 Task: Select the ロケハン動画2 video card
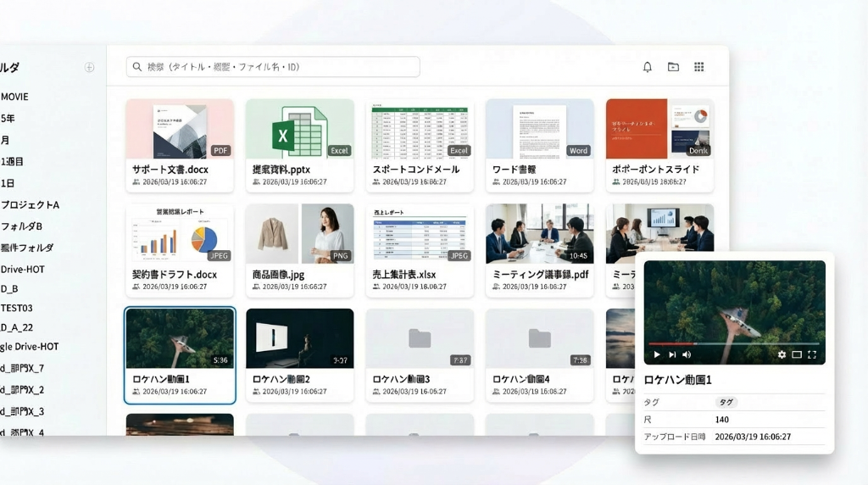pyautogui.click(x=299, y=355)
